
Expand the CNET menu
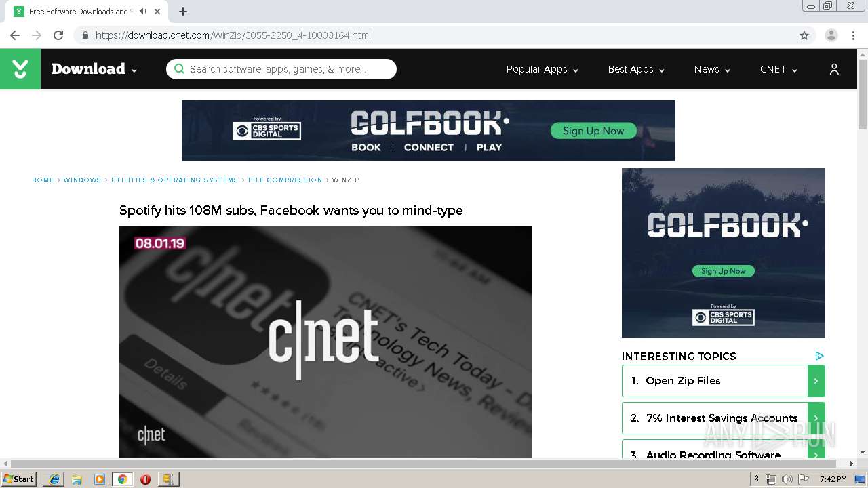tap(778, 69)
